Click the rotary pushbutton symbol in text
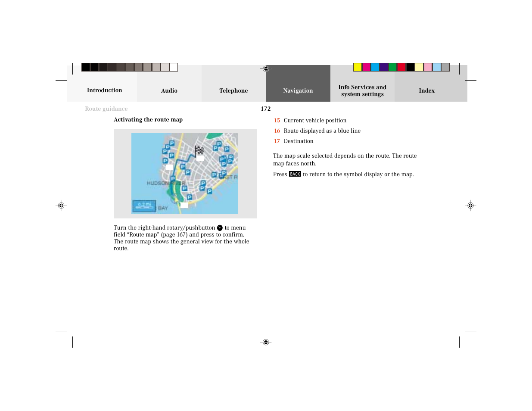The height and width of the screenshot is (411, 532). [x=220, y=228]
